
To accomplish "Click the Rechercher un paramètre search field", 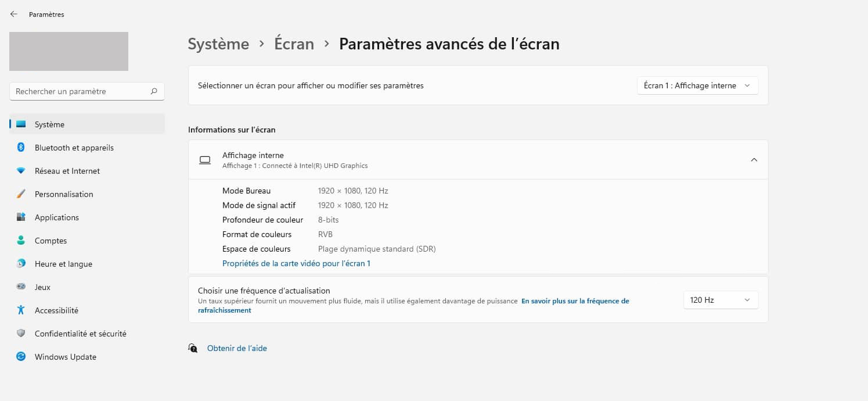I will click(x=80, y=91).
